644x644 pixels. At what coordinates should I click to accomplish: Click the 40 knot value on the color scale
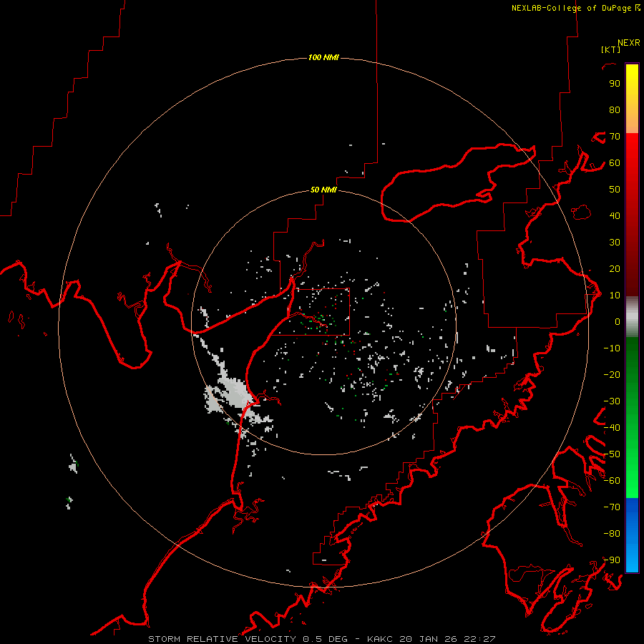615,215
